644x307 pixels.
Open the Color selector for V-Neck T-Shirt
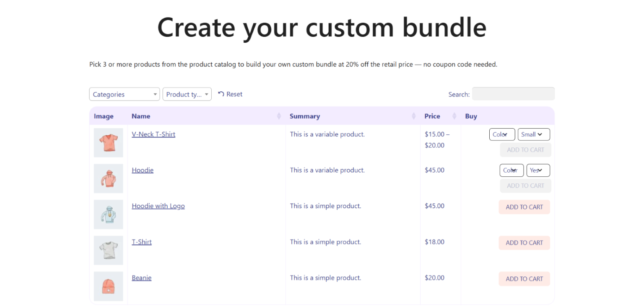pos(502,134)
